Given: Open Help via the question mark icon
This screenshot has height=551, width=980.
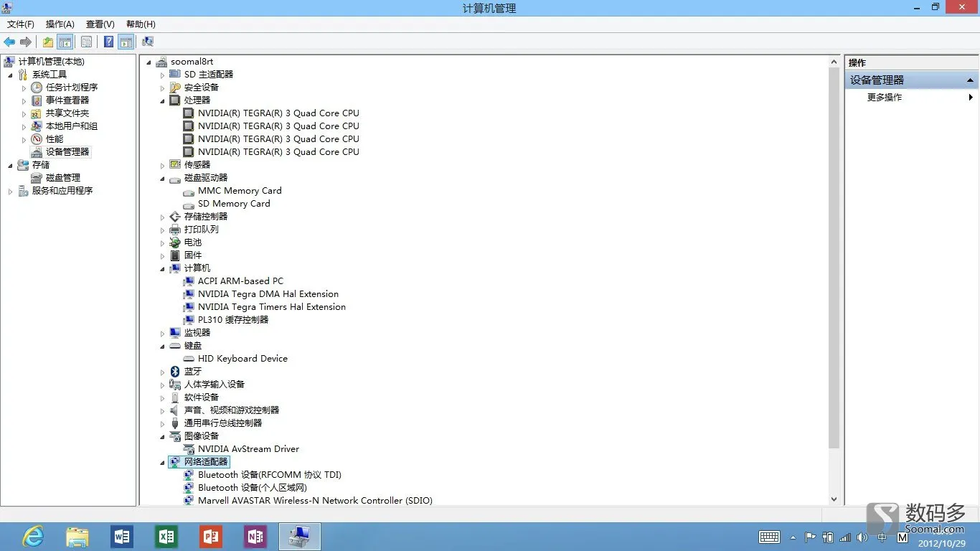Looking at the screenshot, I should coord(108,42).
